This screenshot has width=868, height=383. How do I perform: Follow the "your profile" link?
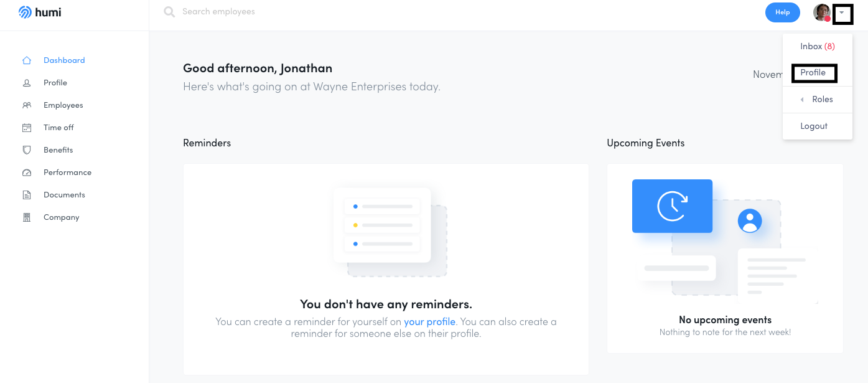430,322
